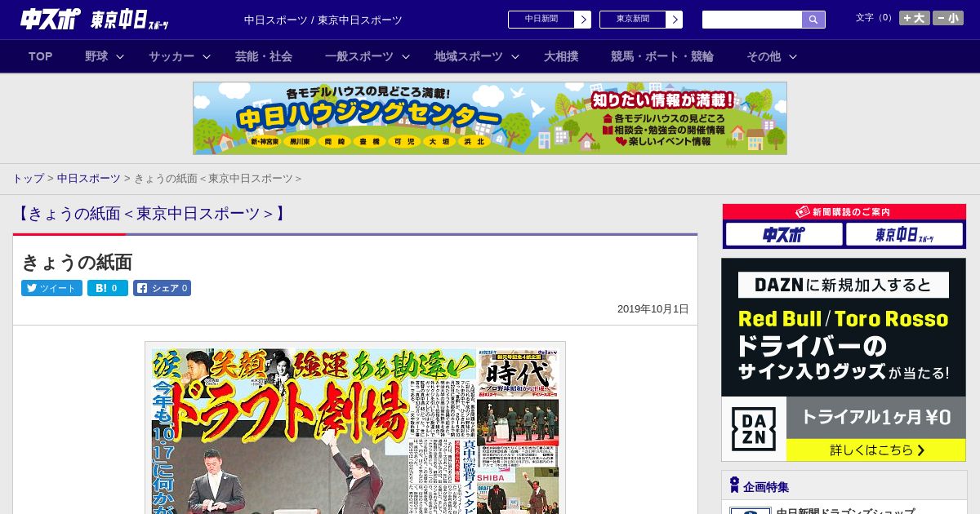Screen dimensions: 980x514
Task: Open the その他 menu
Action: pyautogui.click(x=764, y=56)
